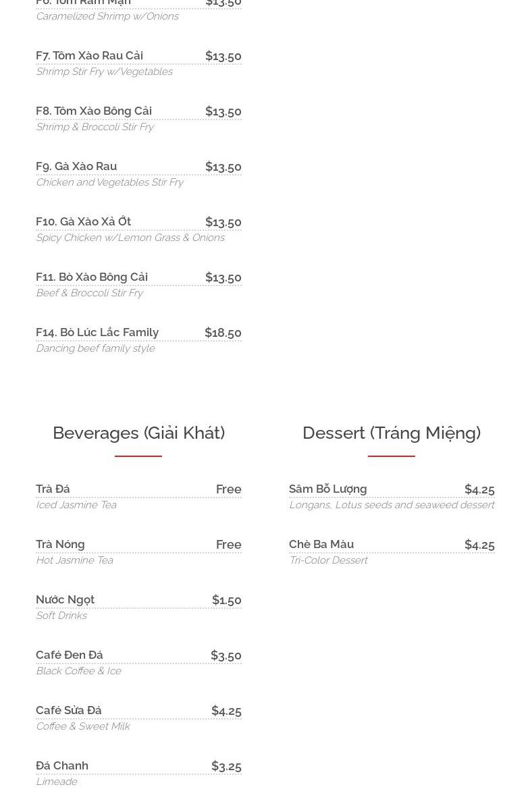Click Nước Ngọt soft drinks item
Image resolution: width=530 pixels, height=812 pixels.
pos(65,599)
